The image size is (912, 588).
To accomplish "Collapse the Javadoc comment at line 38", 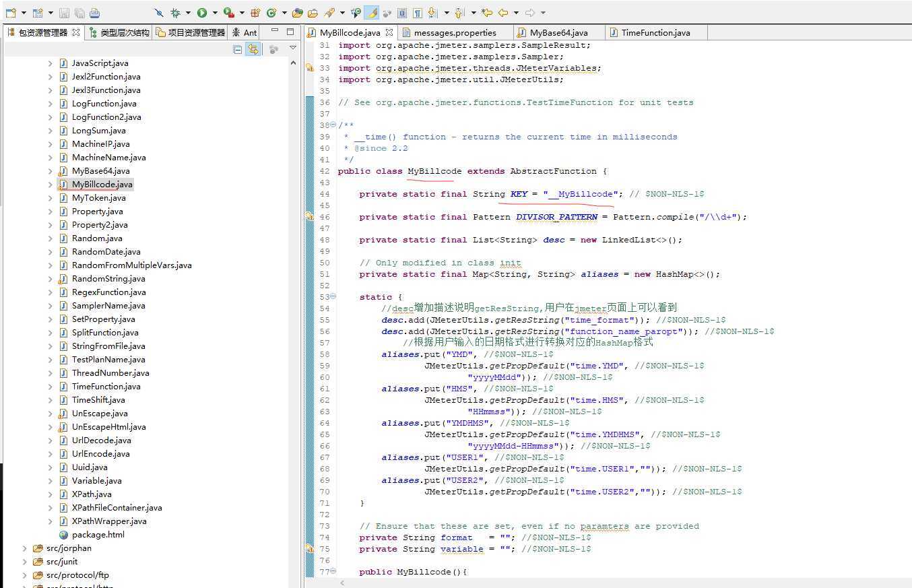I will coord(333,125).
